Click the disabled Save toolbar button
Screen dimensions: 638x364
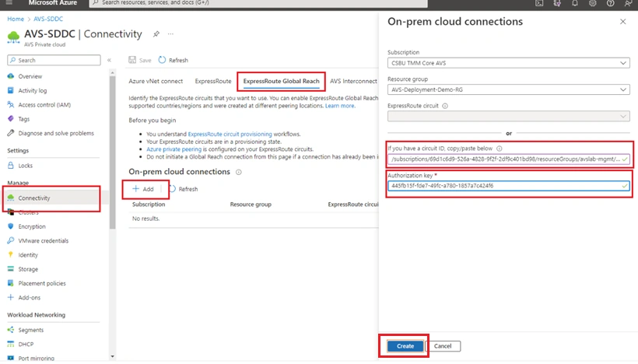(140, 60)
